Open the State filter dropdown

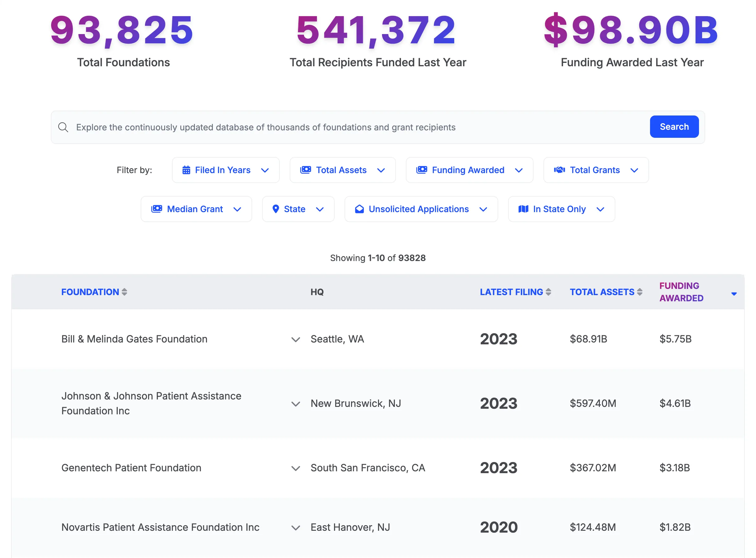coord(320,209)
